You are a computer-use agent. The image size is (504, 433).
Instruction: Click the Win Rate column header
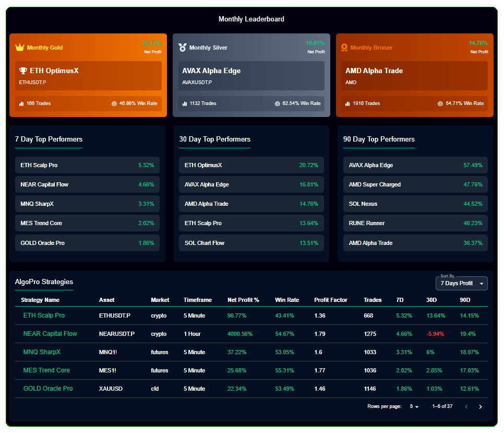pos(287,300)
